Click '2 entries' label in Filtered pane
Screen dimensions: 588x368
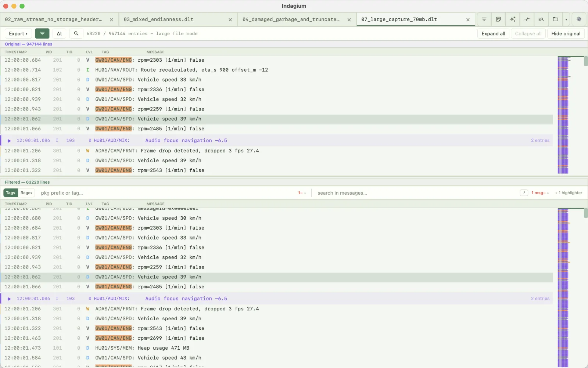540,299
